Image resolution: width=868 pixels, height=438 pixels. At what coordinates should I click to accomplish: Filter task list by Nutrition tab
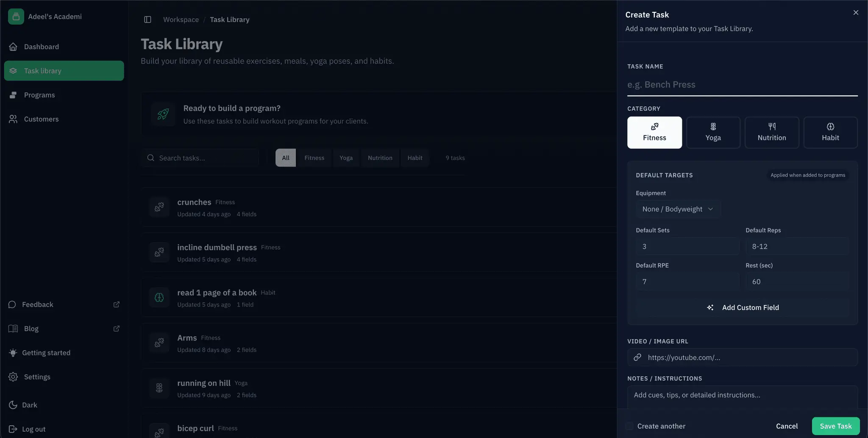click(380, 158)
